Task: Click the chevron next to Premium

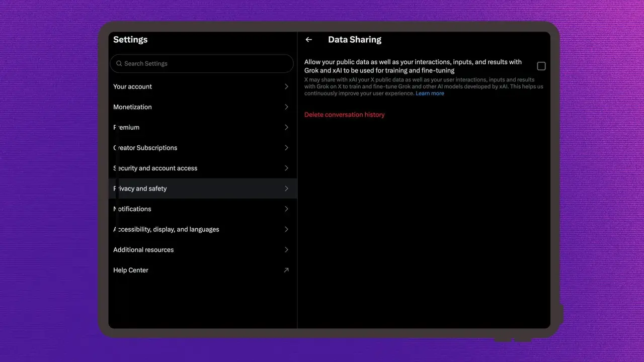Action: point(286,127)
